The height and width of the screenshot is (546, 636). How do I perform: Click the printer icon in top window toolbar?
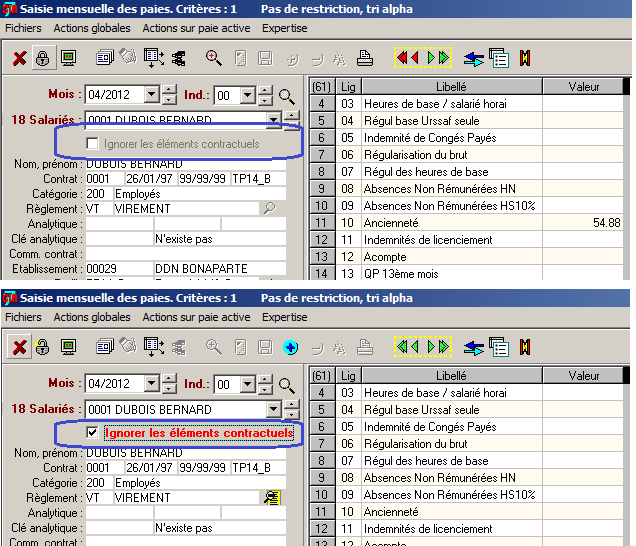365,58
